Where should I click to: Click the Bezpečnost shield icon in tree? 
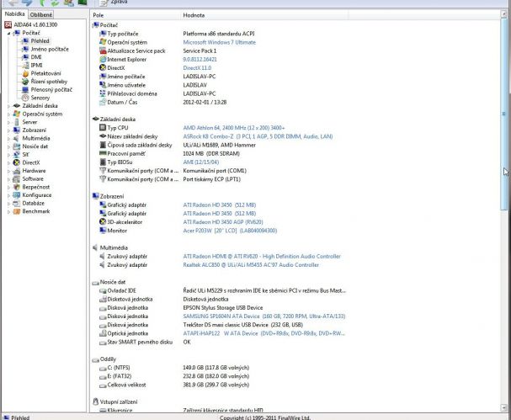(17, 187)
